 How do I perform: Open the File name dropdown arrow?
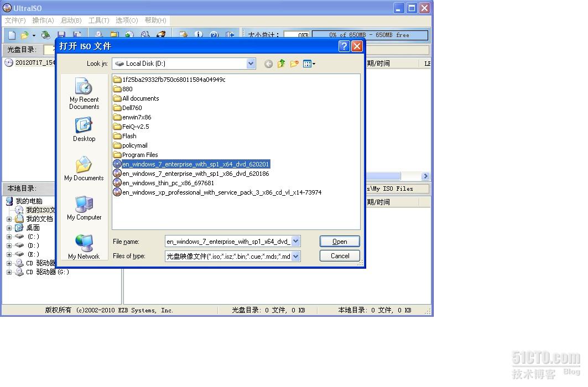tap(296, 242)
